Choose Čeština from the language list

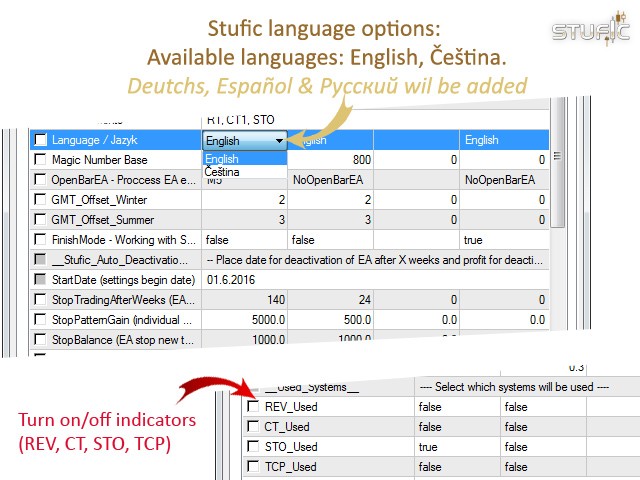click(245, 172)
